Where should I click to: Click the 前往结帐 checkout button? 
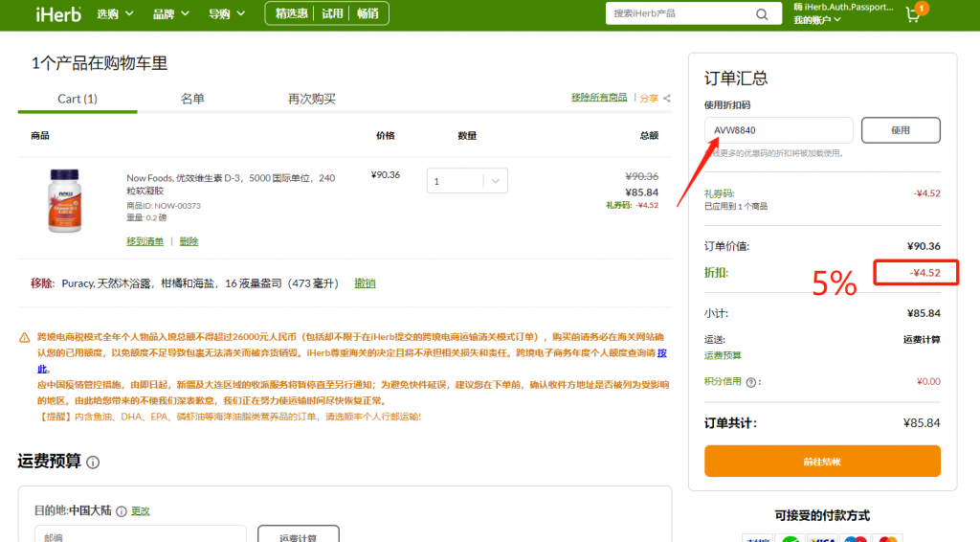pyautogui.click(x=822, y=462)
